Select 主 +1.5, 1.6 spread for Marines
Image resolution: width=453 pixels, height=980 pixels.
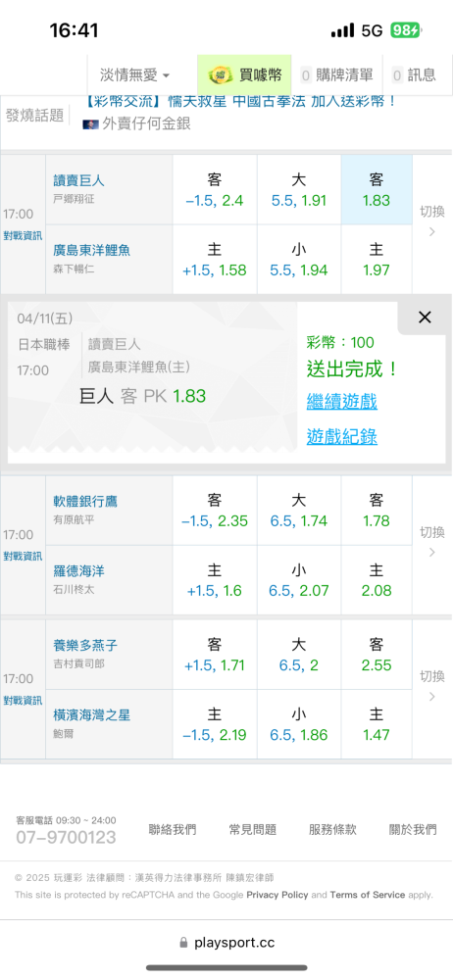pyautogui.click(x=215, y=580)
